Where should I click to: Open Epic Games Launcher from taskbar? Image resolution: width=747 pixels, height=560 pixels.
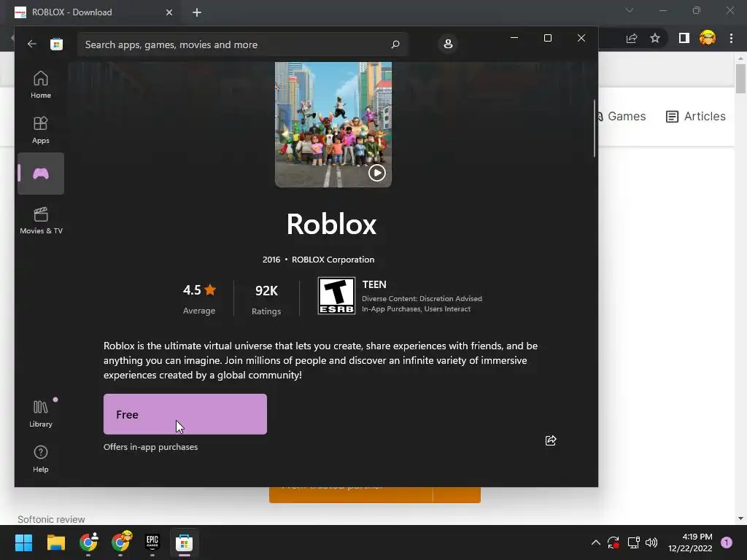152,542
